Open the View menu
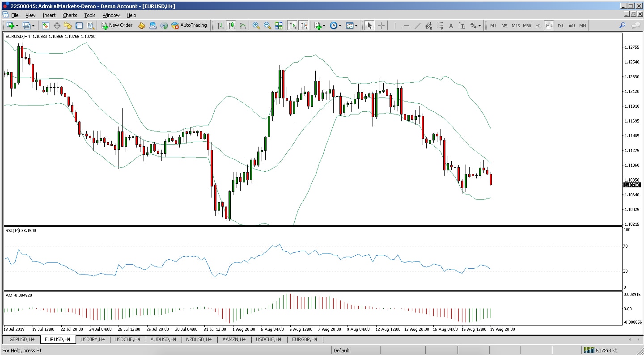The width and height of the screenshot is (644, 355). click(x=30, y=15)
